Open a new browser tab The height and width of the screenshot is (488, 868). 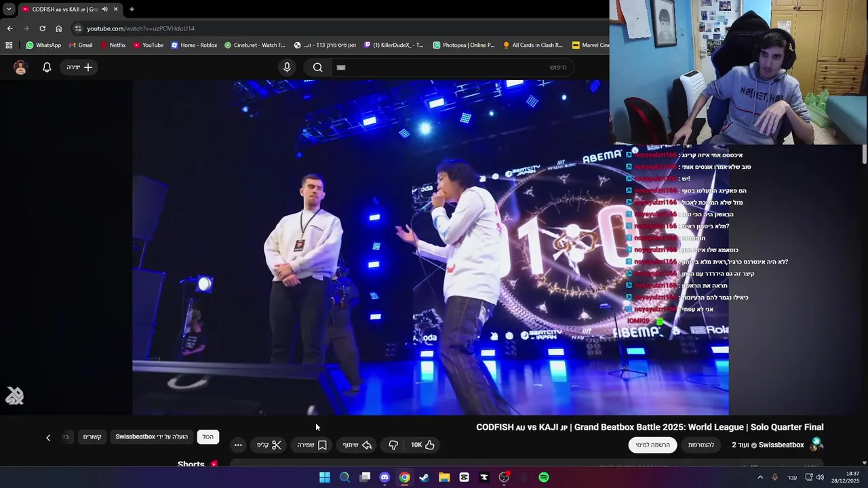click(132, 9)
